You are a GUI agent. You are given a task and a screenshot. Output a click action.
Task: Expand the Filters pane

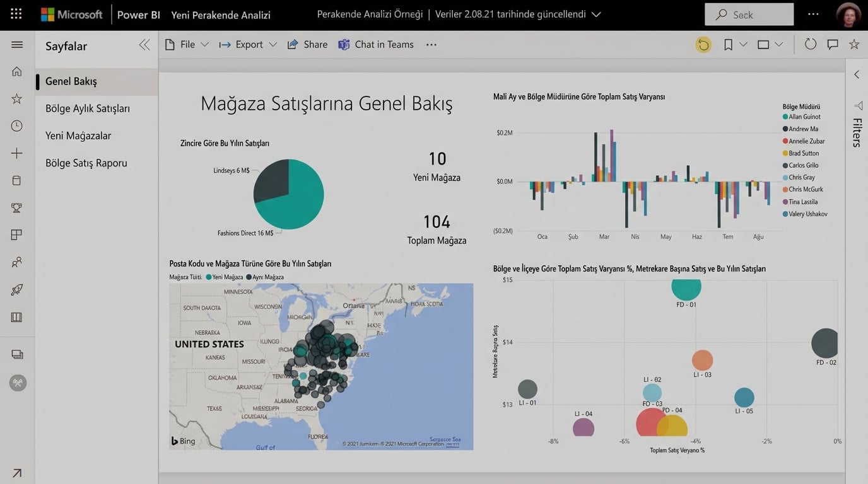[857, 74]
